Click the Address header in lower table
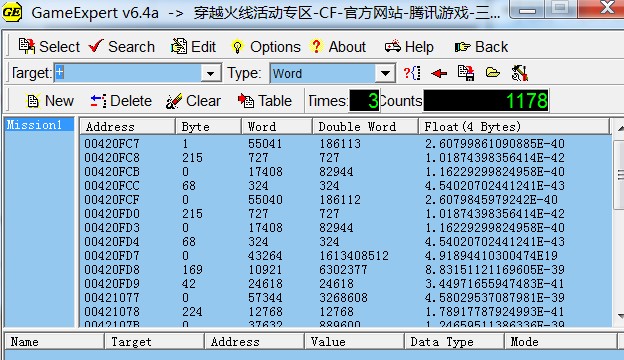The image size is (624, 360). pos(254,342)
